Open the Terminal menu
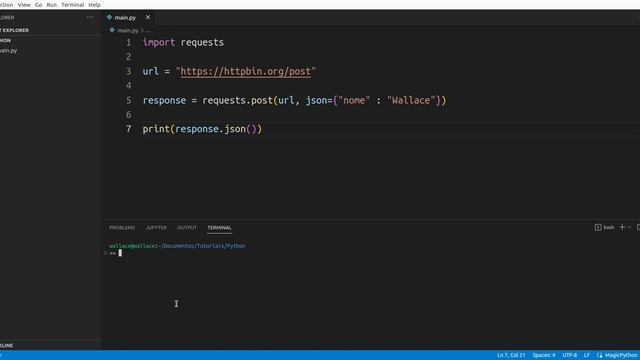Image resolution: width=640 pixels, height=360 pixels. coord(73,5)
